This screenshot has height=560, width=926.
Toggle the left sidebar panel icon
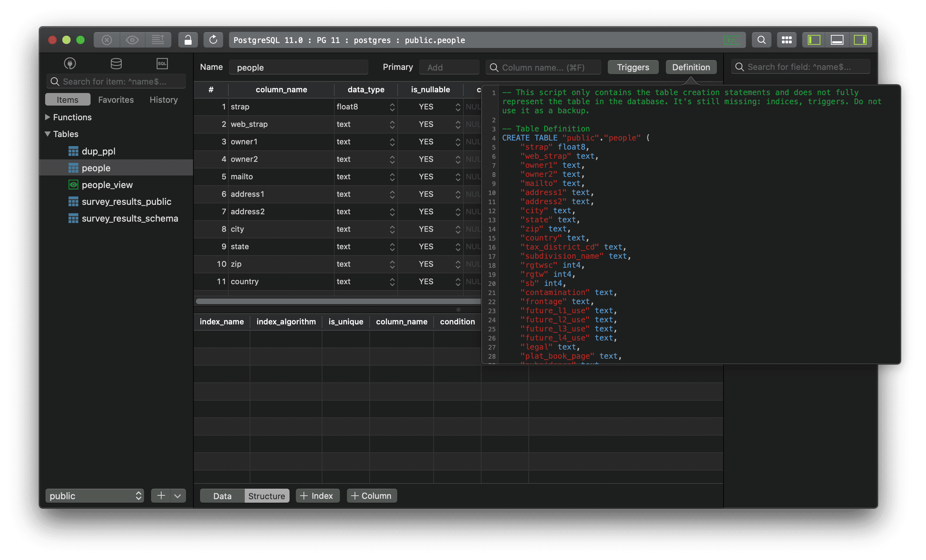pos(814,40)
